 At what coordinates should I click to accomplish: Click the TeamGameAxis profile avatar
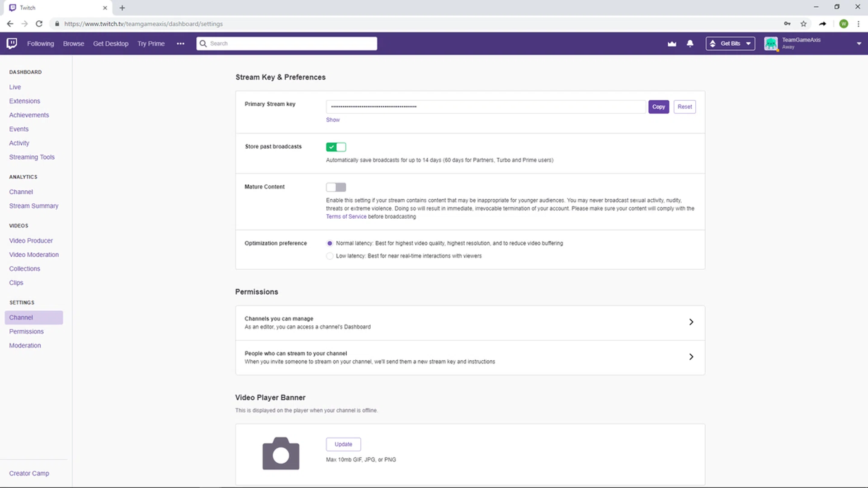point(771,44)
